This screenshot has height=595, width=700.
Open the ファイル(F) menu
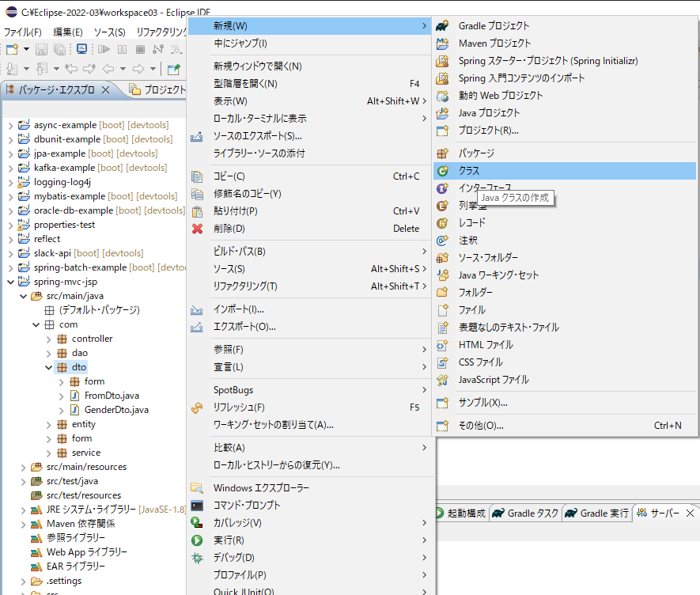23,32
